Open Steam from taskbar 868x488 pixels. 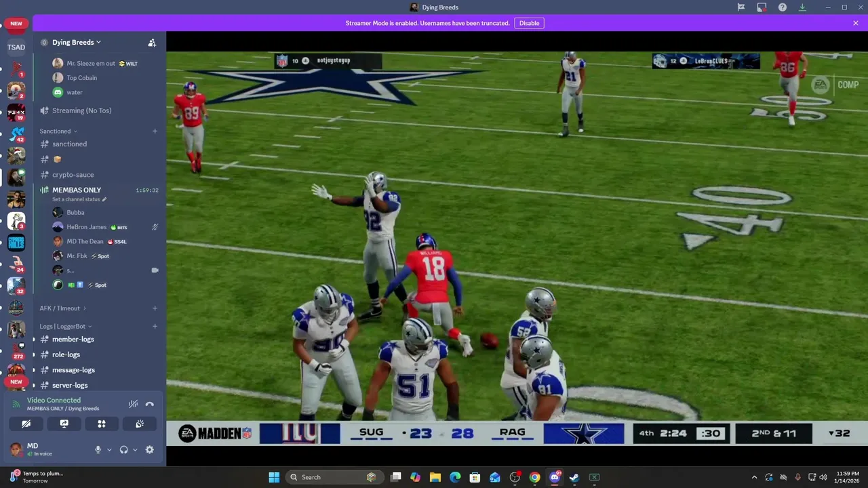574,477
